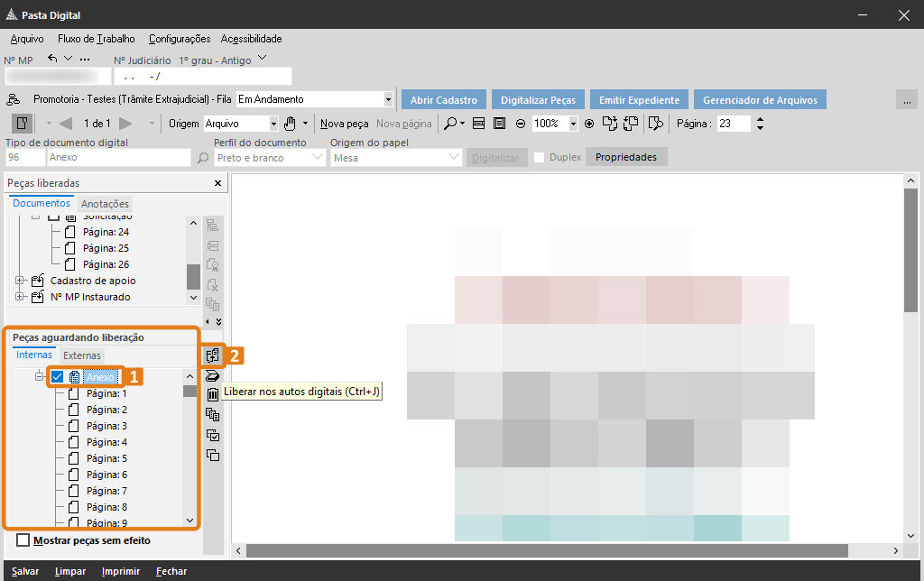Click the scanner icon below the Liberar button

213,375
